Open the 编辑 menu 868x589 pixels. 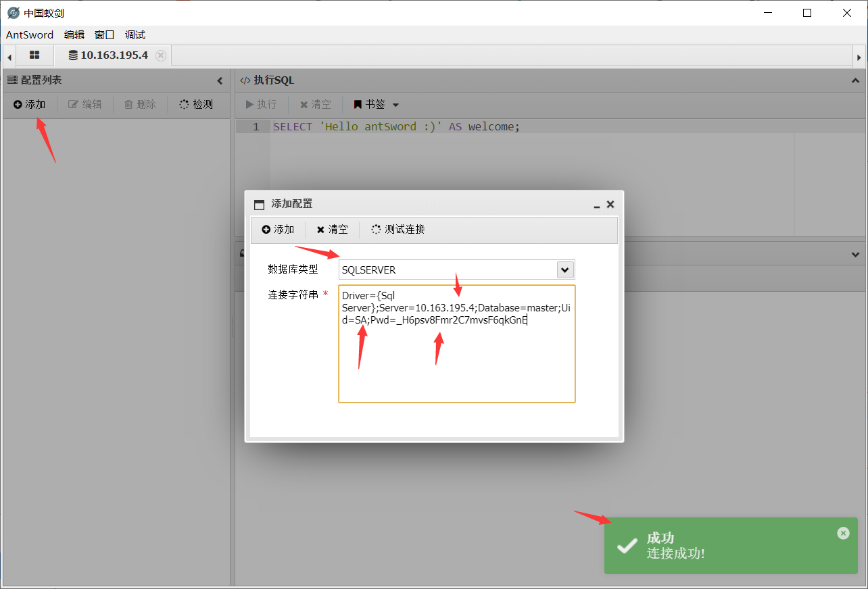point(74,34)
